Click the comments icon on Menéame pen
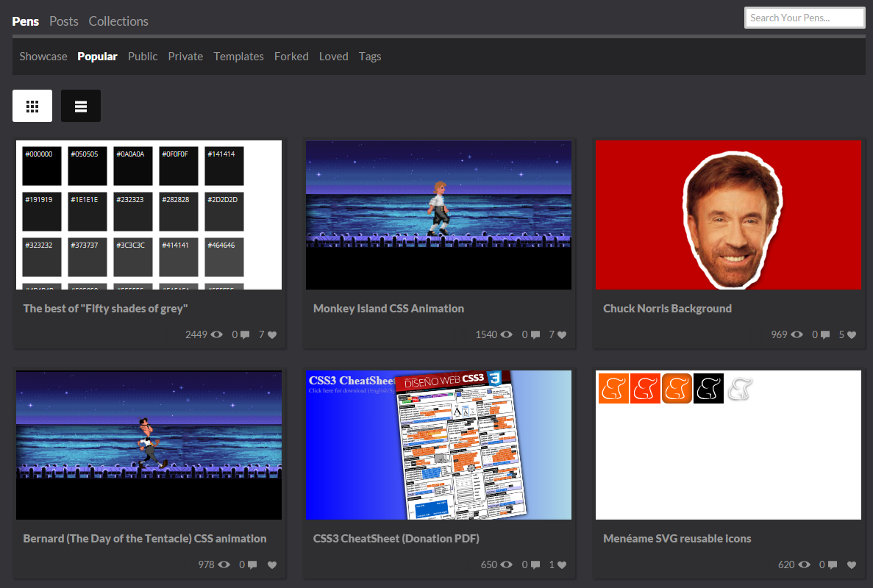 pos(833,564)
